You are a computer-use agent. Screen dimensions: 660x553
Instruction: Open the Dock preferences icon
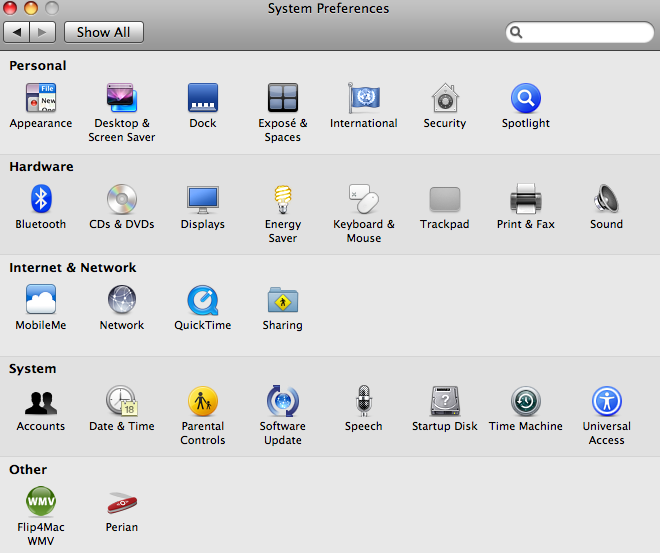click(203, 98)
